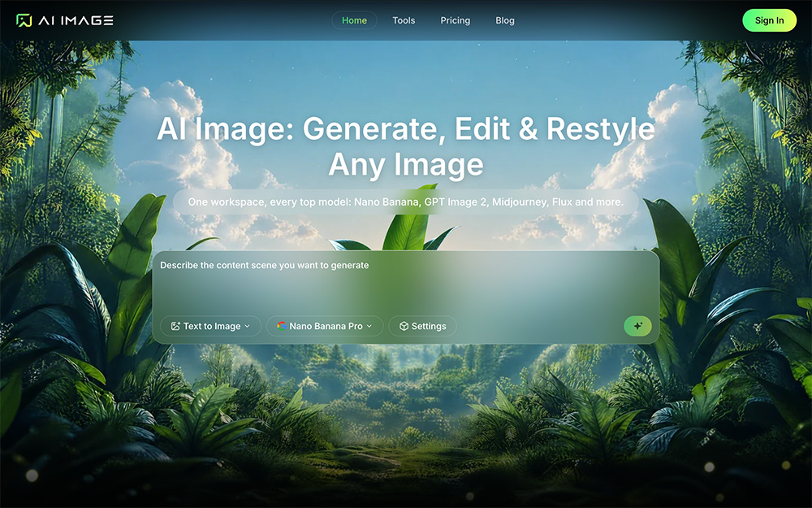The image size is (812, 508).
Task: Click the Sign In button
Action: (769, 20)
